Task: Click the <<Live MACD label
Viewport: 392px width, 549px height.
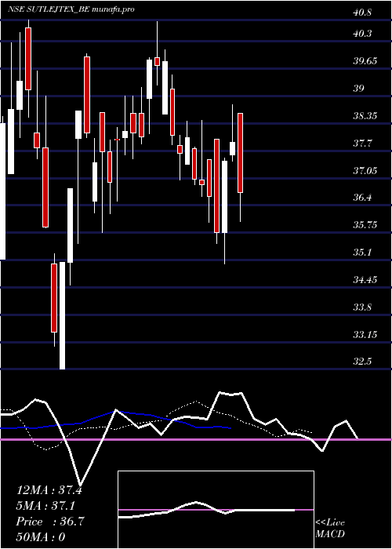Action: 330,529
